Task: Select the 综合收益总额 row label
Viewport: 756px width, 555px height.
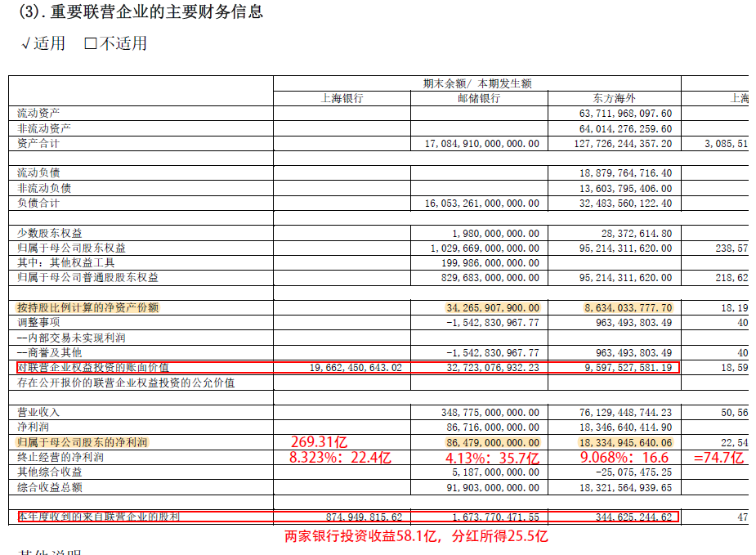Action: click(50, 487)
